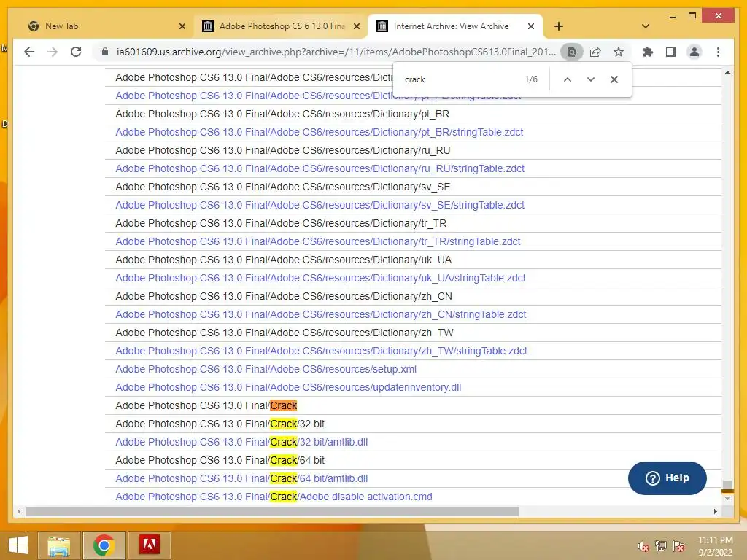Go back to the previous page

[x=29, y=52]
